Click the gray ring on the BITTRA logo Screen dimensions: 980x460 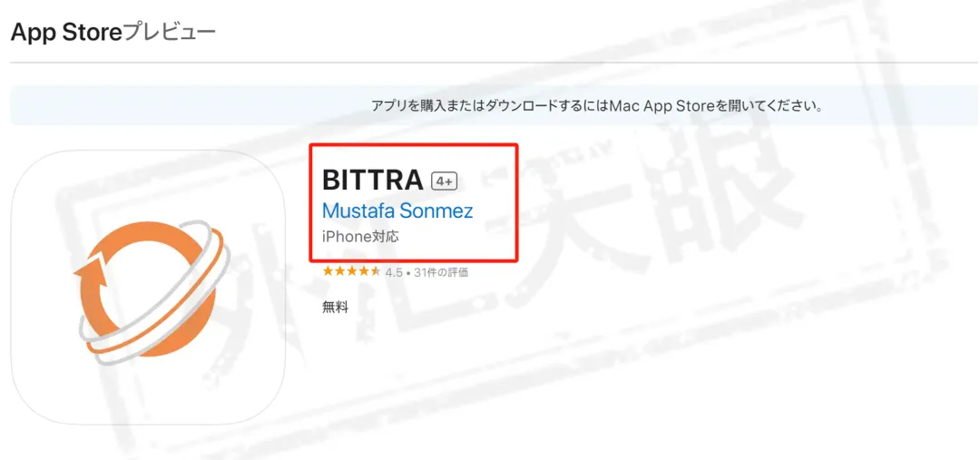coord(153,289)
